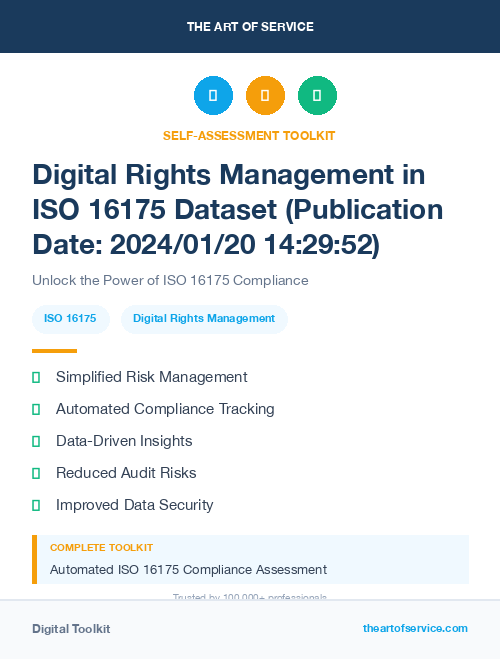
Task: Click THE ART OF SERVICE header text
Action: point(250,27)
